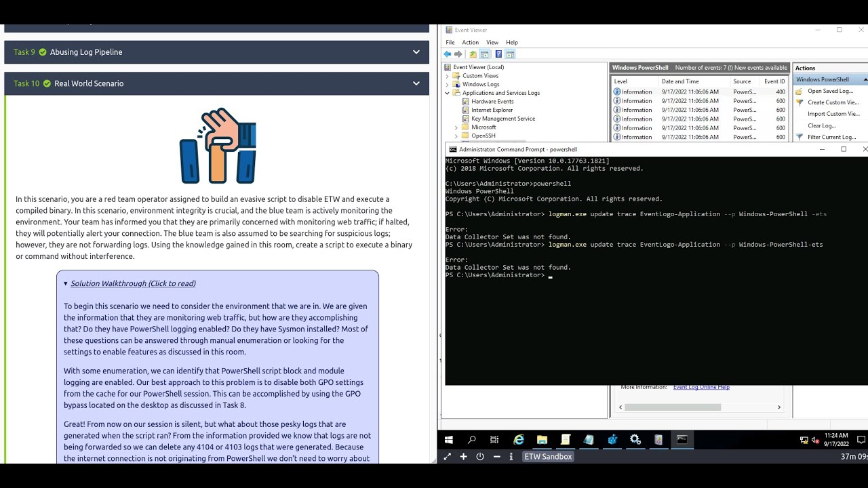Image resolution: width=868 pixels, height=488 pixels.
Task: Click the ETW Sandbox label button
Action: (548, 457)
